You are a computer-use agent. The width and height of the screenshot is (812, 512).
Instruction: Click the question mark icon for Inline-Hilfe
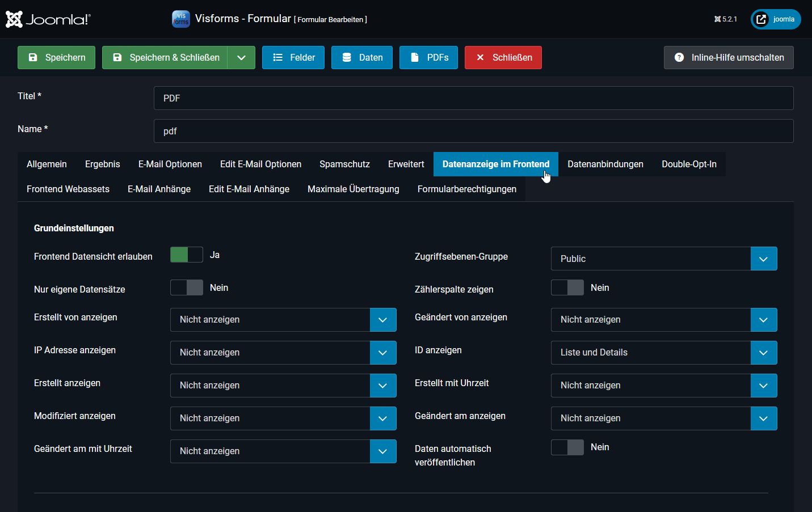click(679, 57)
